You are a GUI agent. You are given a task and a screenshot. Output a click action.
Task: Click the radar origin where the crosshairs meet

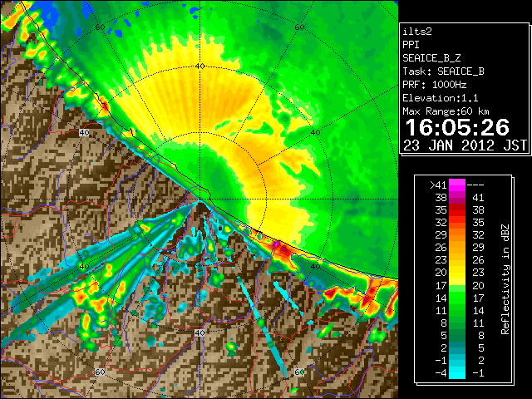[x=199, y=199]
